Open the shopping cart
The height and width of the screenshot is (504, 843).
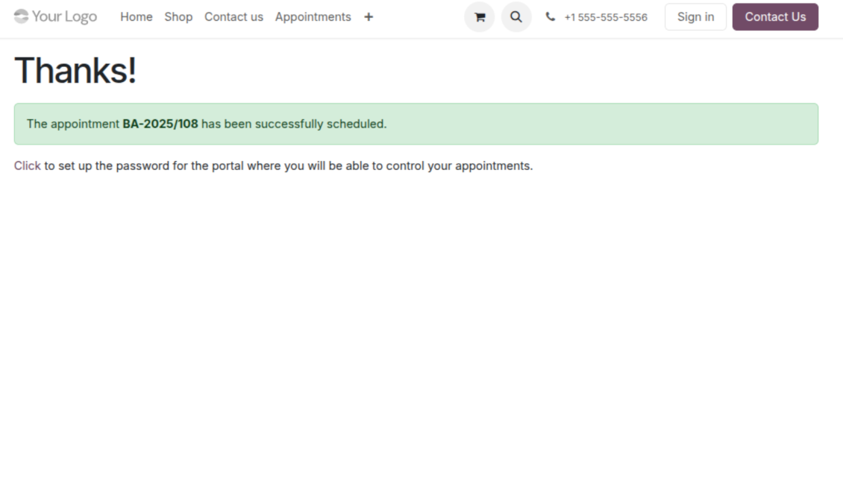coord(479,17)
